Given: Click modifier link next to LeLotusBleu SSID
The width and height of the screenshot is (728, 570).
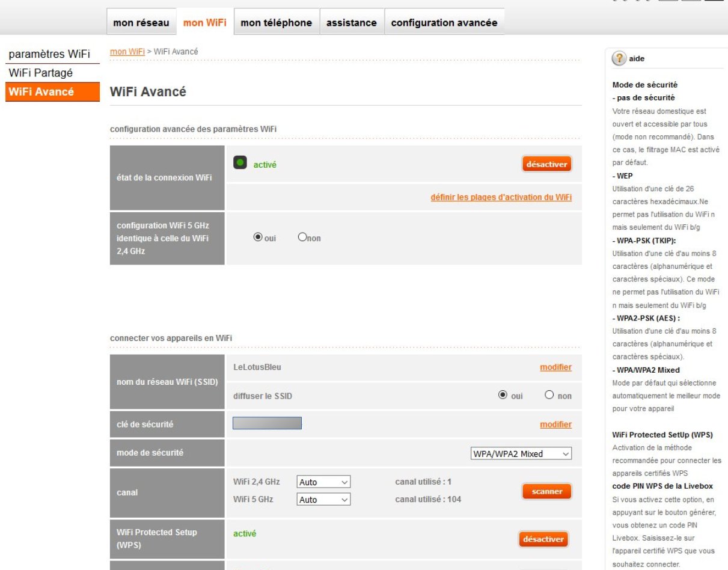Looking at the screenshot, I should click(555, 367).
